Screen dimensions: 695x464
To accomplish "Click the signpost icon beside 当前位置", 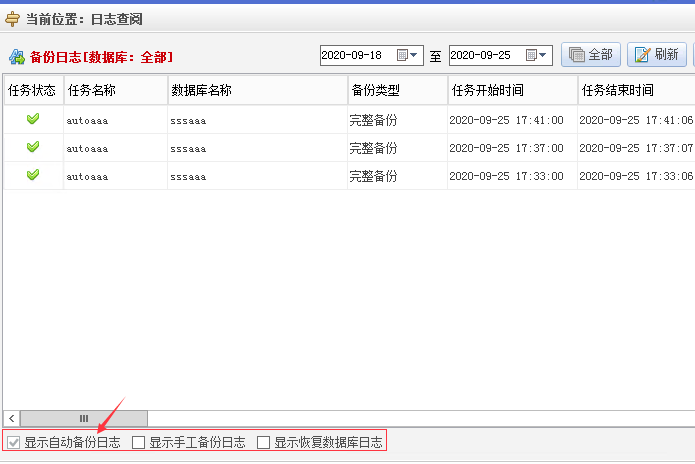I will (13, 18).
